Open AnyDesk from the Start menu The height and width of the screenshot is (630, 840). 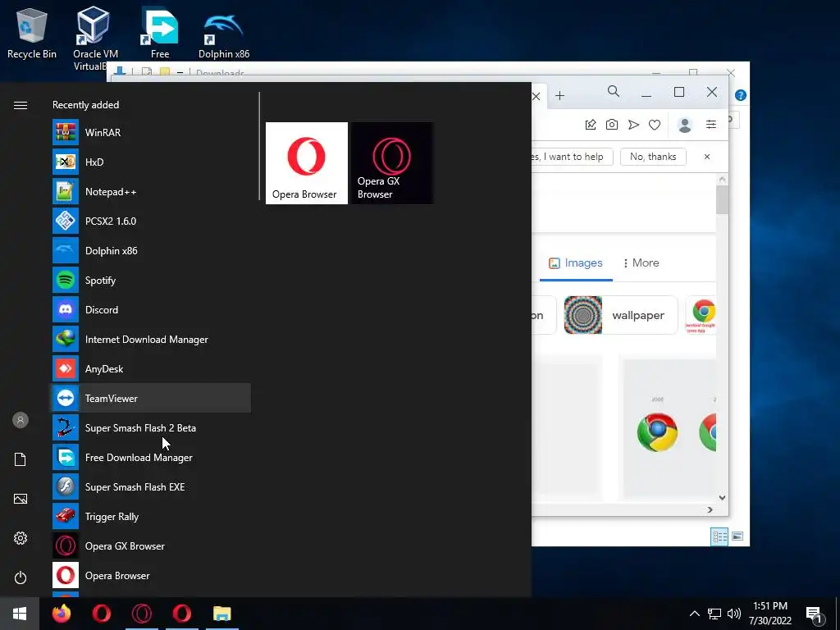click(x=151, y=368)
